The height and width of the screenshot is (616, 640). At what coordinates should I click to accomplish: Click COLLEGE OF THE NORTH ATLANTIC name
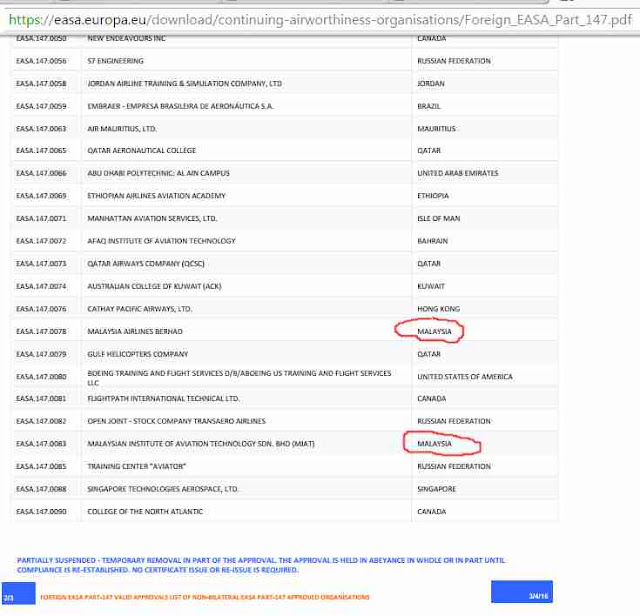click(x=145, y=511)
